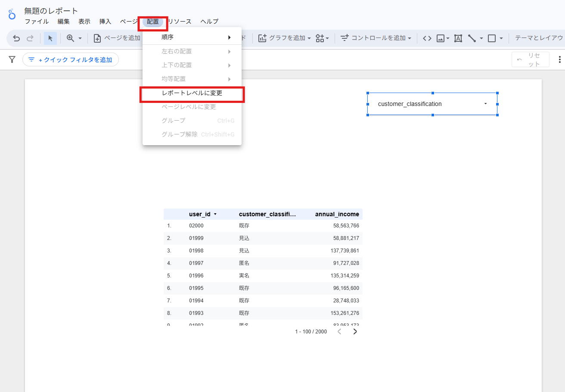Toggle sort arrow beside user_id
Viewport: 565px width, 392px height.
(215, 214)
